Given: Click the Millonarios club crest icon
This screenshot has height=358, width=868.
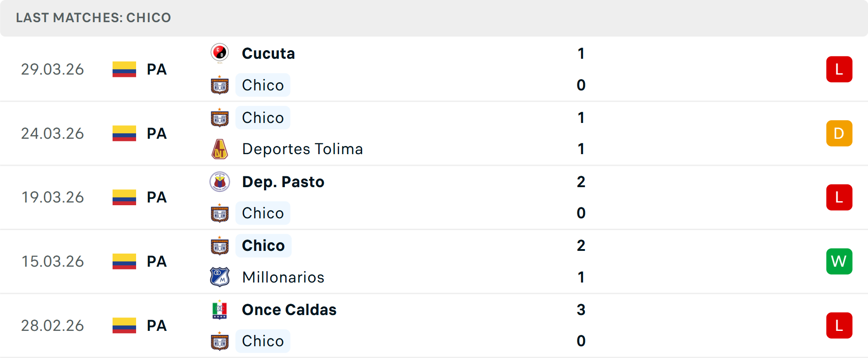Looking at the screenshot, I should click(220, 277).
